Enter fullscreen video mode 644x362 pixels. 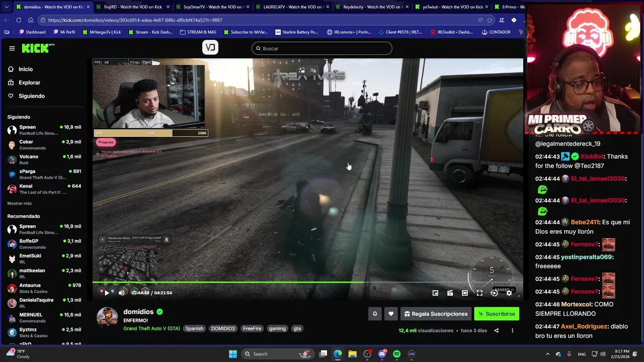479,293
